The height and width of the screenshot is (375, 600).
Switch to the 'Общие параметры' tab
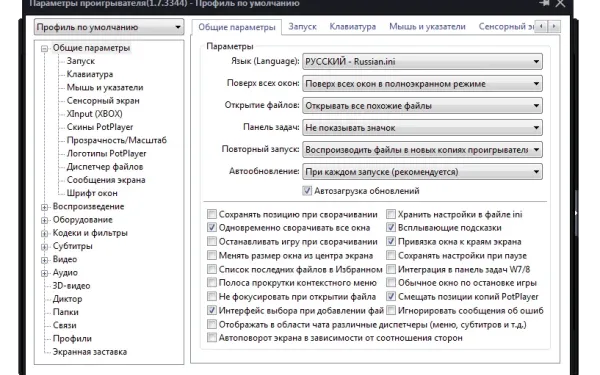pos(237,27)
